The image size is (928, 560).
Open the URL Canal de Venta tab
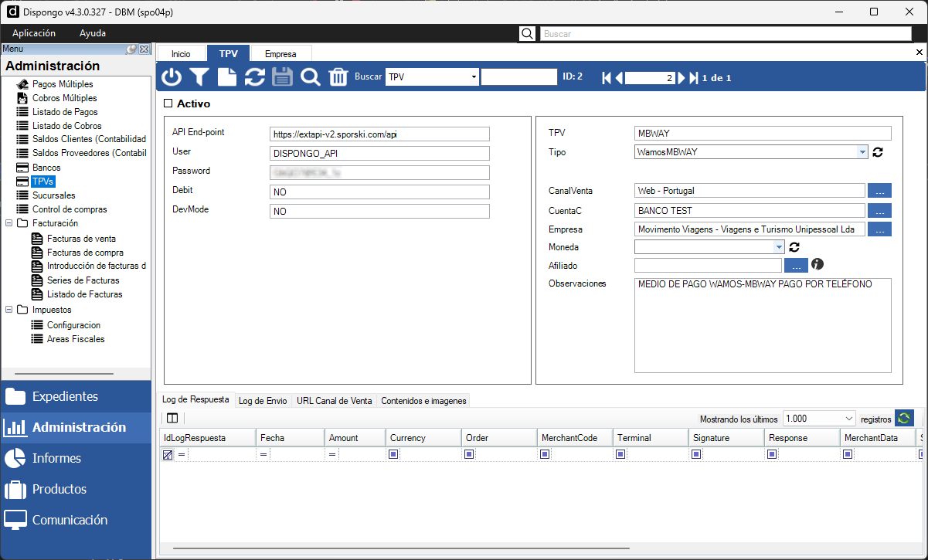click(x=334, y=401)
